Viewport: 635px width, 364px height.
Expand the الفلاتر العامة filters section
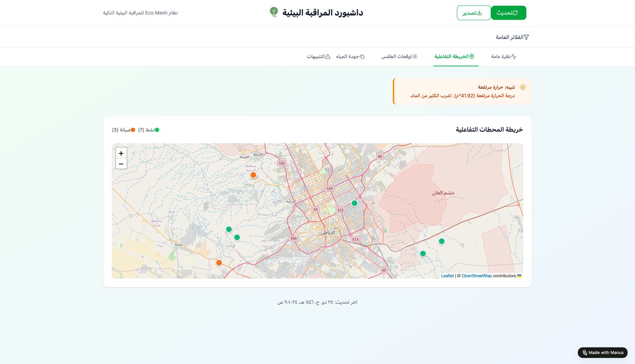coord(512,37)
